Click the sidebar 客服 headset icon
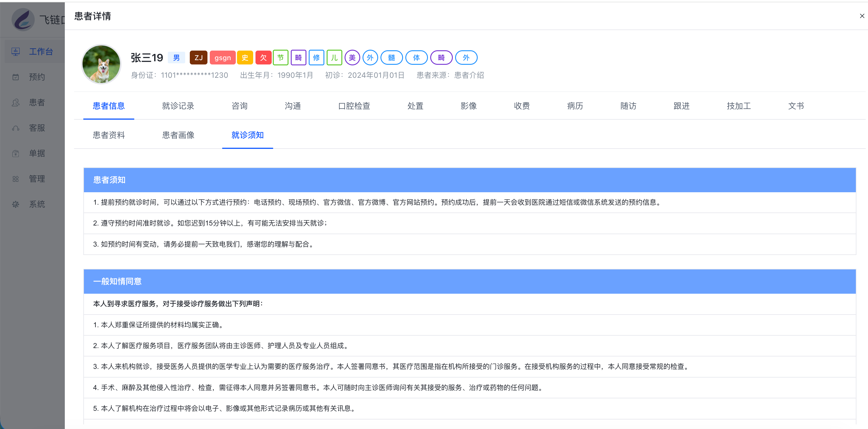868x429 pixels. tap(16, 128)
